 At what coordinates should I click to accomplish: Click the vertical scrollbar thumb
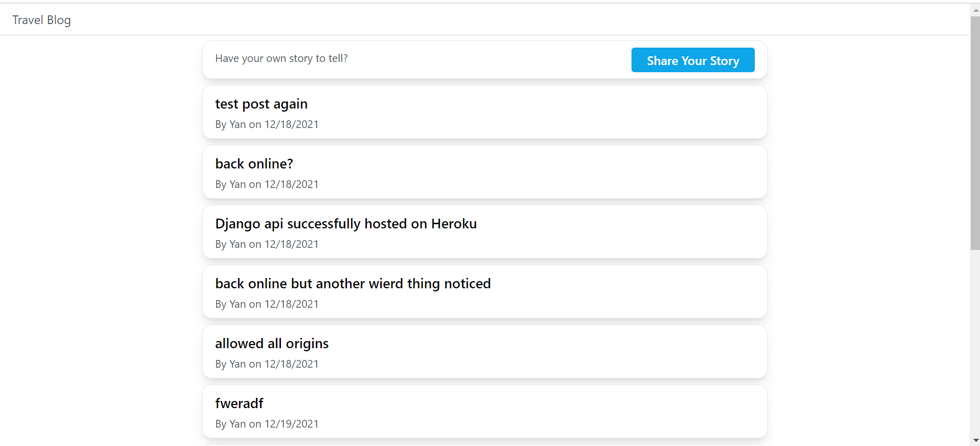tap(975, 133)
